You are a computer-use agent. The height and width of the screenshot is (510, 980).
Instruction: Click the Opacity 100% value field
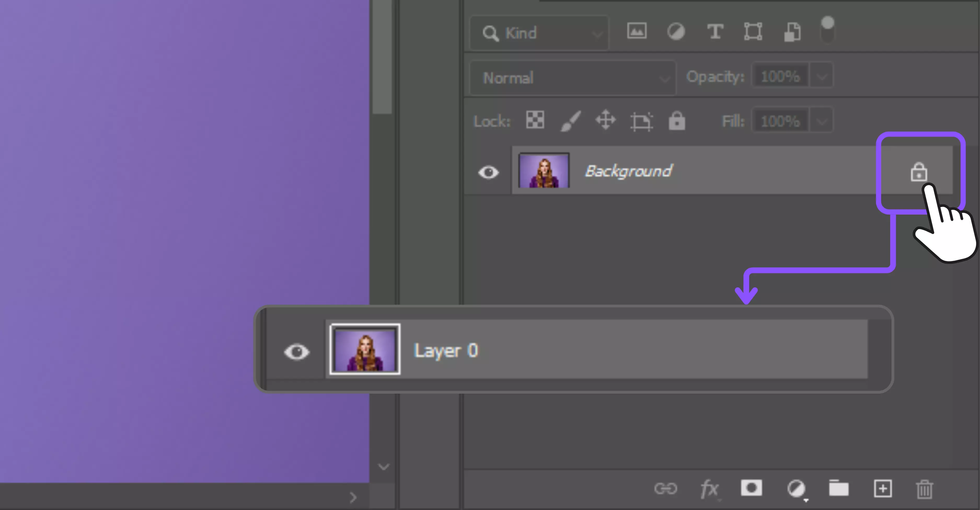(x=780, y=76)
